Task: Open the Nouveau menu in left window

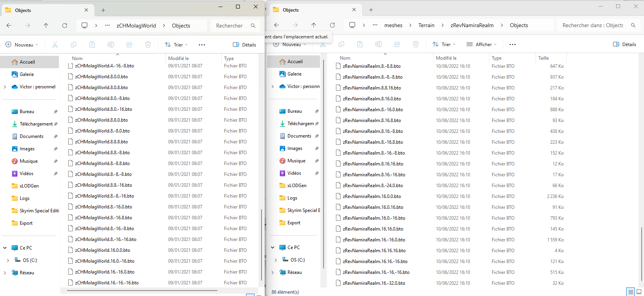Action: click(x=22, y=45)
